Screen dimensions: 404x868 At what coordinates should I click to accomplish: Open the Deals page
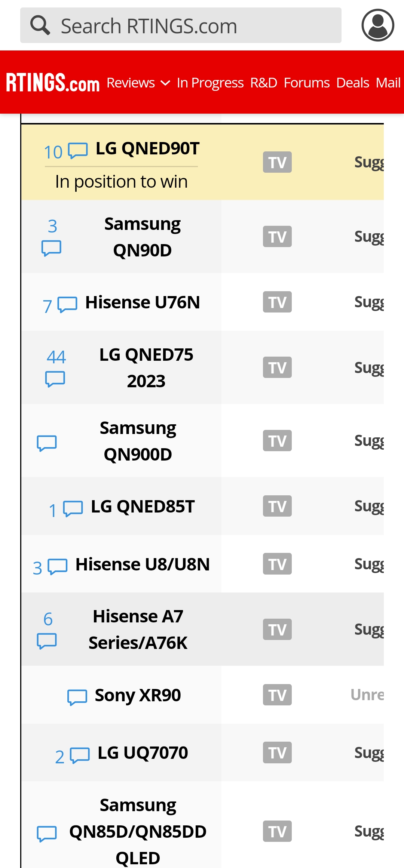[353, 83]
